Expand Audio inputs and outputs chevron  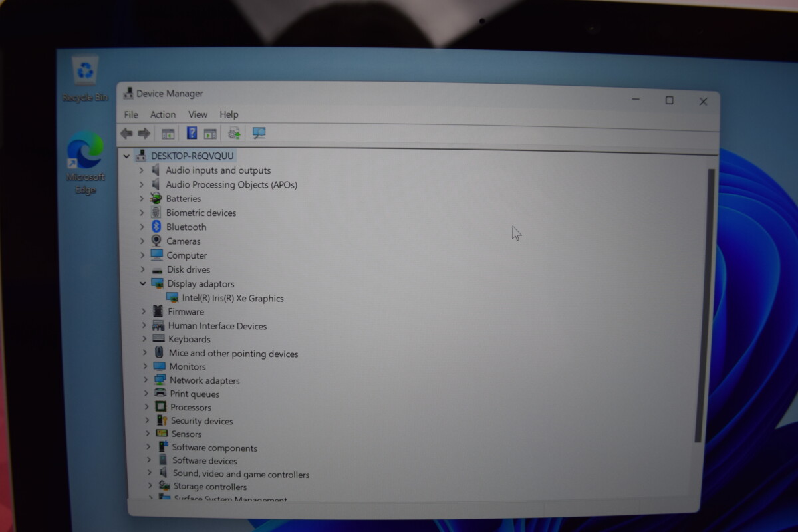[x=141, y=170]
